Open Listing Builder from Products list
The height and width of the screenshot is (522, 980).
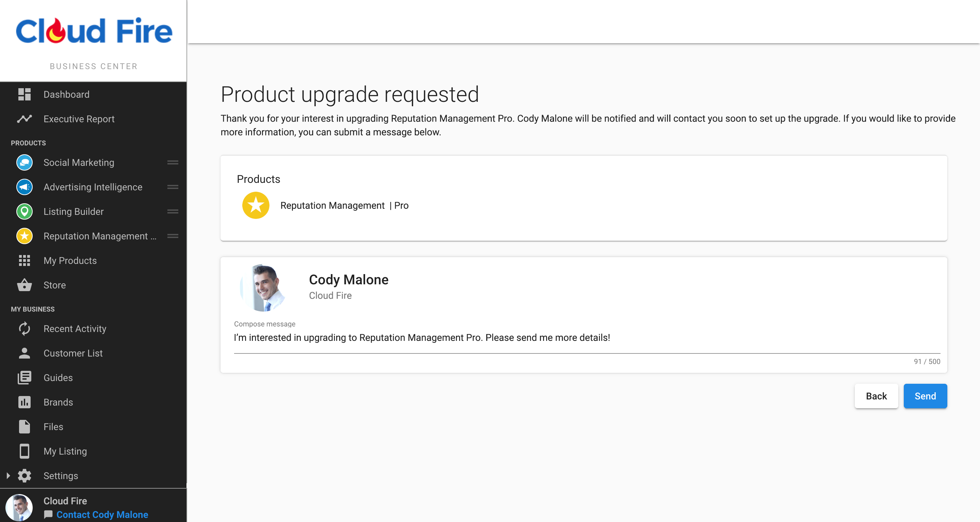pyautogui.click(x=93, y=211)
